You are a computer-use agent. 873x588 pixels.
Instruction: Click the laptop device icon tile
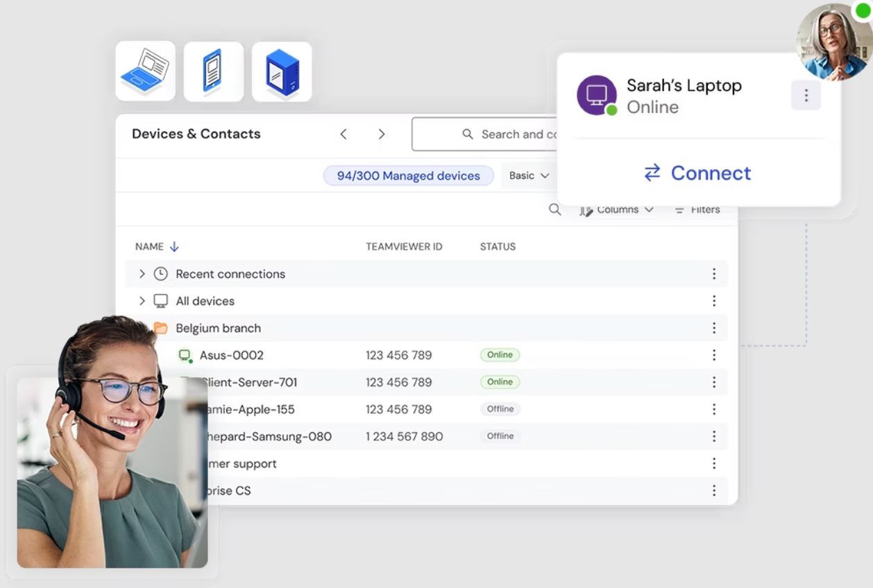[x=145, y=71]
